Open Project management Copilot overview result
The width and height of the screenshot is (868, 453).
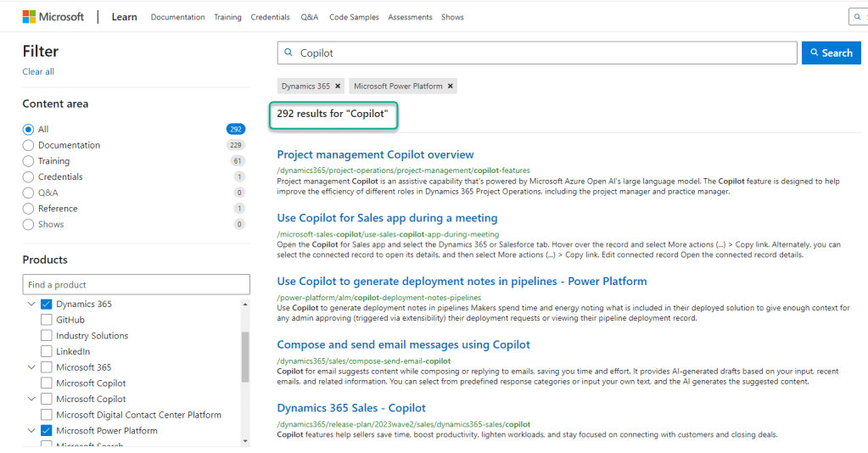(375, 154)
